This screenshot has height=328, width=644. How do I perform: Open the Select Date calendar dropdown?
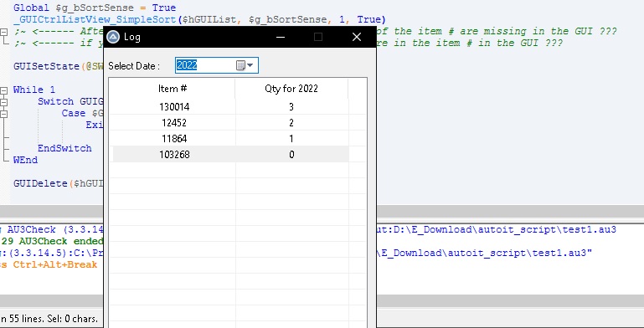245,65
